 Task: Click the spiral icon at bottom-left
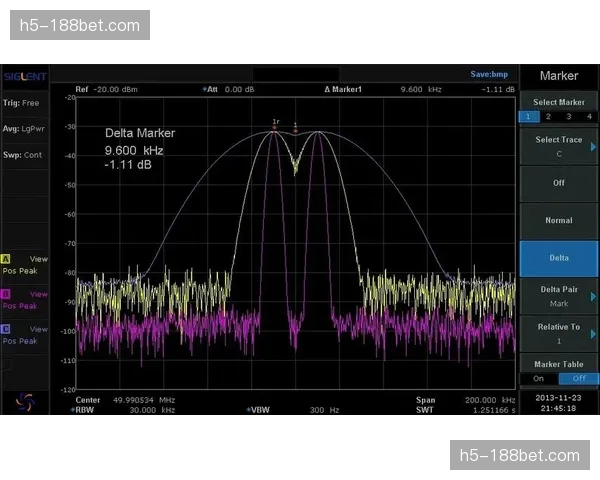pyautogui.click(x=23, y=401)
